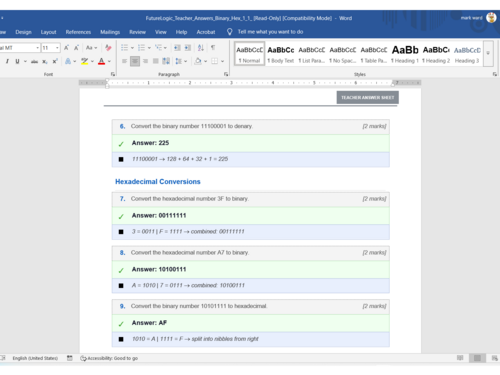Open the Paragraph dialog launcher
500x375 pixels.
(226, 74)
